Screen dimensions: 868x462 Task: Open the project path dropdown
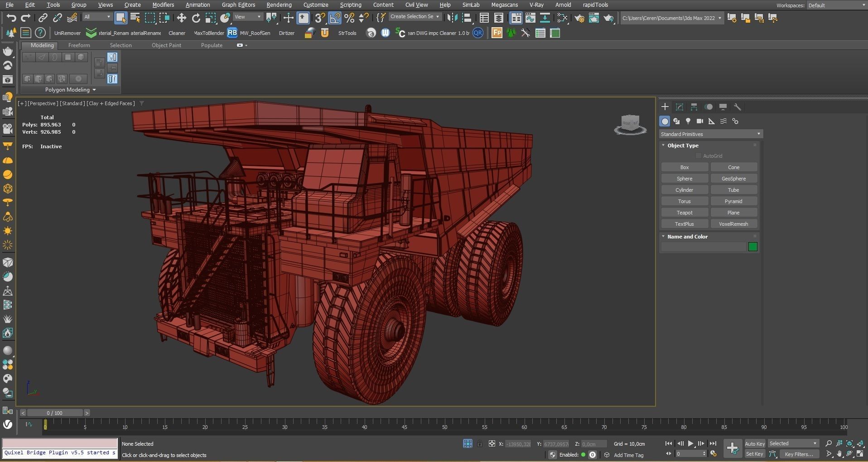(x=671, y=18)
